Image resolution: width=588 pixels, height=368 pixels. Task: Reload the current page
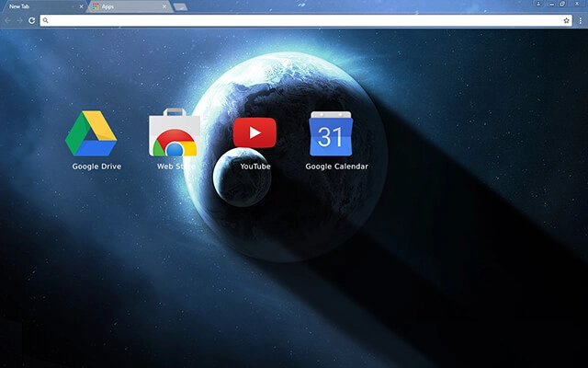pos(32,20)
